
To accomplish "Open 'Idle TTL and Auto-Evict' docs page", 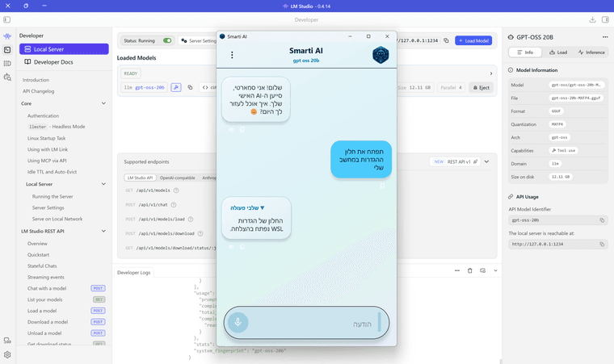I will pos(52,172).
